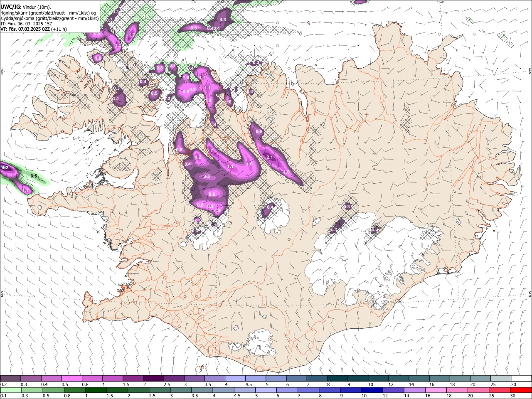
Task: Click the 15W longitude label at the top
Action: 440,2
